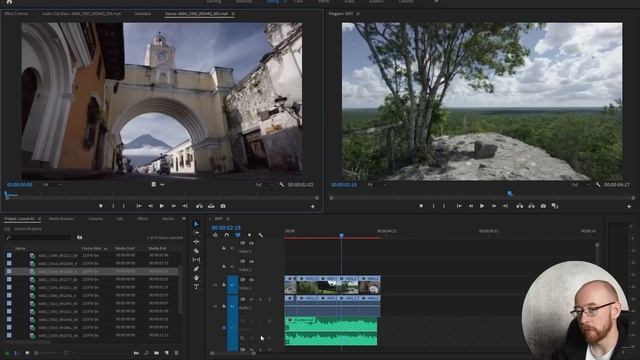Mark In point in Source monitor

(x=113, y=206)
